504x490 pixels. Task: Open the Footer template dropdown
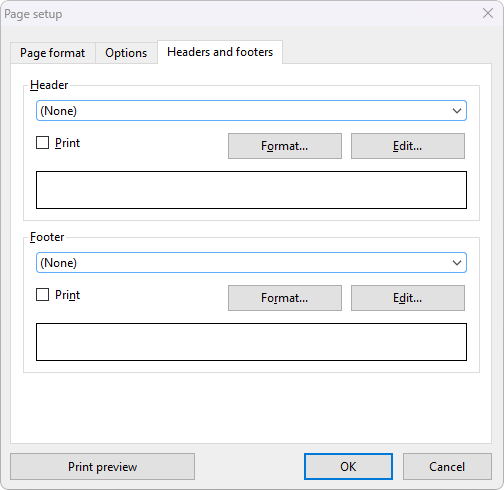tap(251, 263)
